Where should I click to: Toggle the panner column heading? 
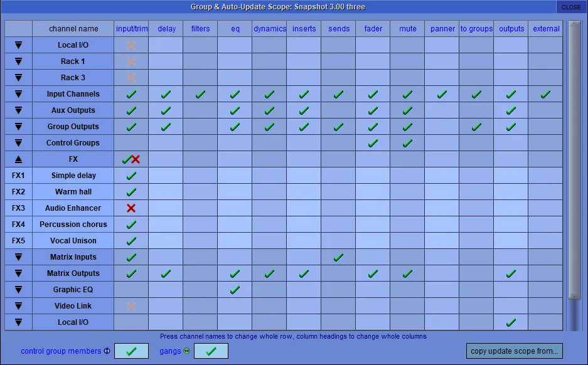click(442, 28)
